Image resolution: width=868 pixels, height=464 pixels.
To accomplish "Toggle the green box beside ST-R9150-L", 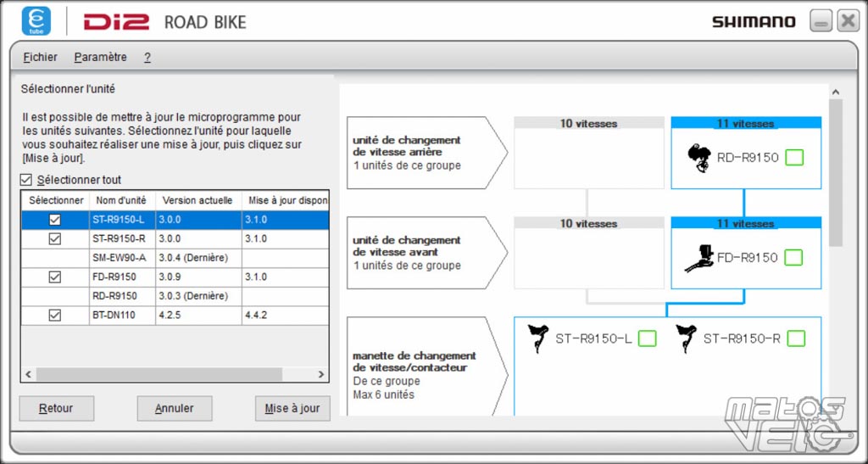I will tap(647, 338).
